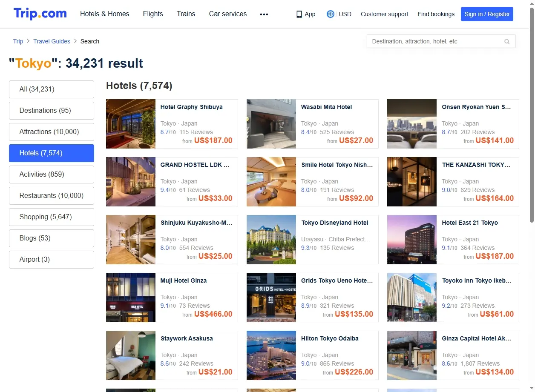Open Muji Hotel Ginza thumbnail
535x392 pixels.
click(131, 298)
